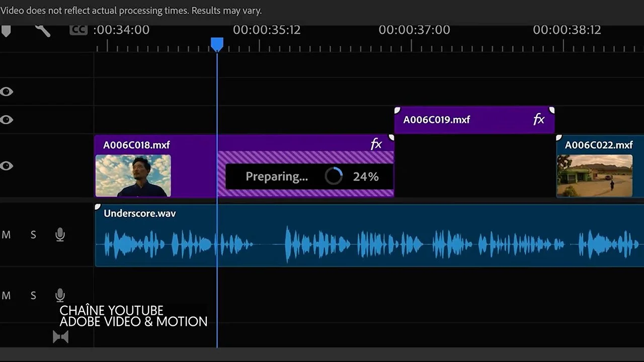
Task: Click the A006C018.mxf thumbnail of the man
Action: [x=133, y=175]
